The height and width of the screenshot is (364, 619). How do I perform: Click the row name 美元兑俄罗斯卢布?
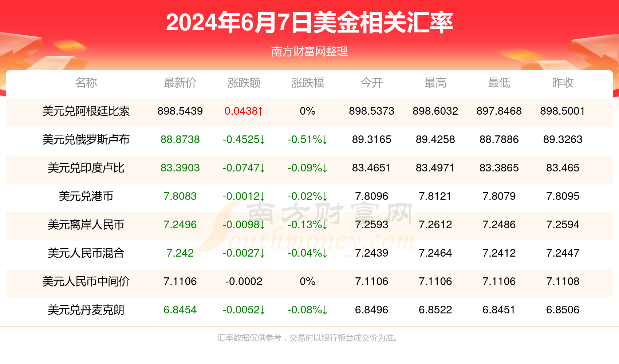[x=86, y=139]
